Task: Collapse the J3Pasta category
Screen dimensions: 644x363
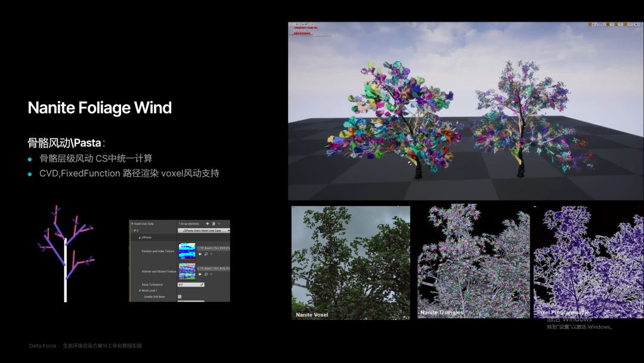Action: coord(139,238)
